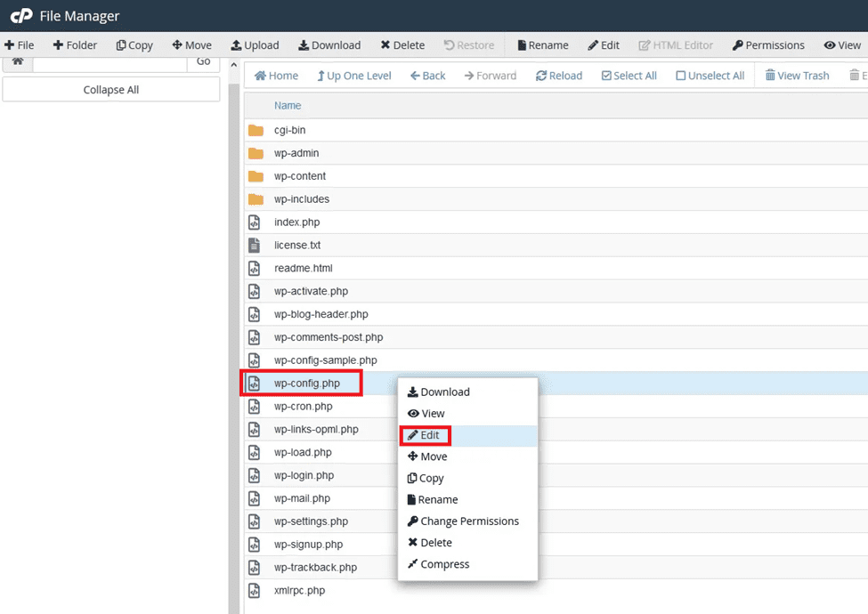Screen dimensions: 868x614
Task: Clear the selection with Unselect All
Action: tap(710, 76)
